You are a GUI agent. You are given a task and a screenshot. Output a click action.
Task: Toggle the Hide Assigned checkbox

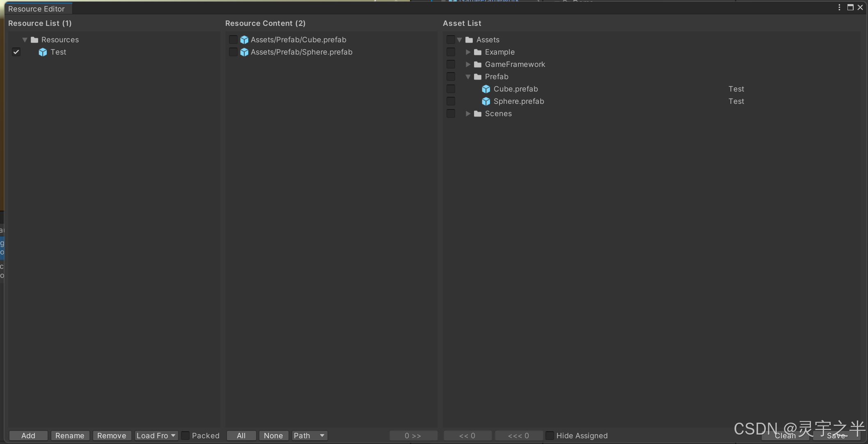[550, 435]
